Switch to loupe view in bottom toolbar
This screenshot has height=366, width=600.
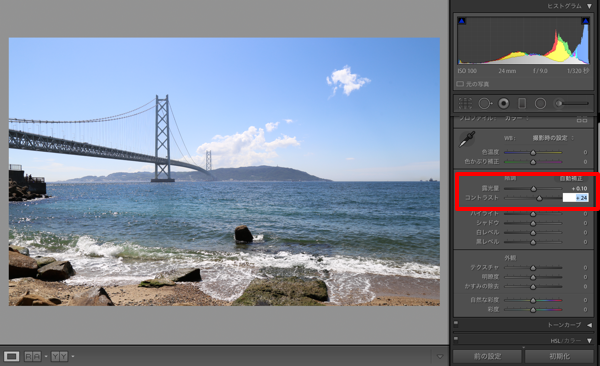[x=11, y=356]
